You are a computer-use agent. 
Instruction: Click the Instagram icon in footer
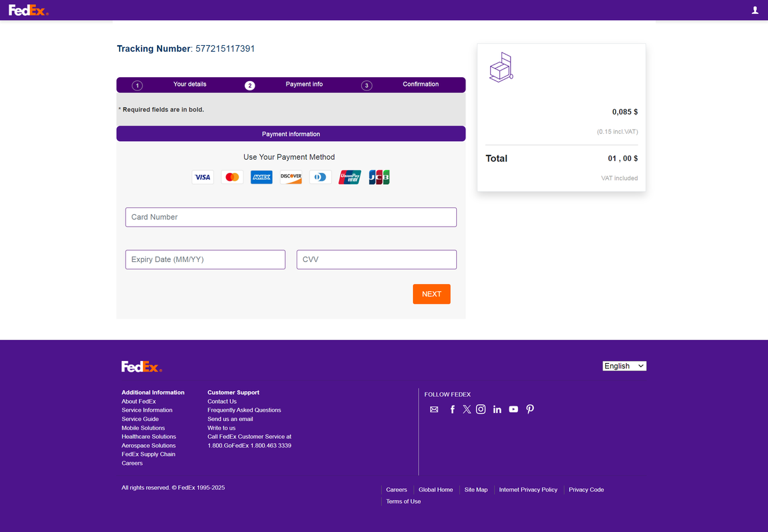[x=481, y=410]
